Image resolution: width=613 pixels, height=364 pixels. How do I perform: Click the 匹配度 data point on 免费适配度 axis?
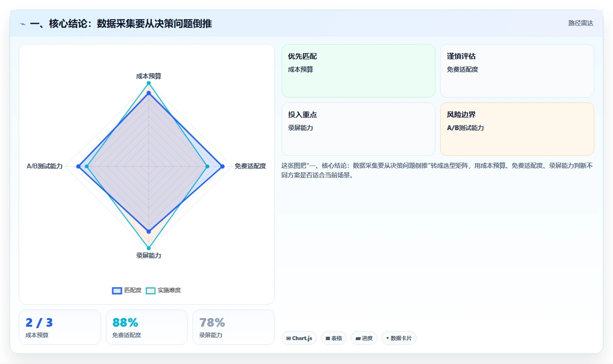(x=222, y=166)
